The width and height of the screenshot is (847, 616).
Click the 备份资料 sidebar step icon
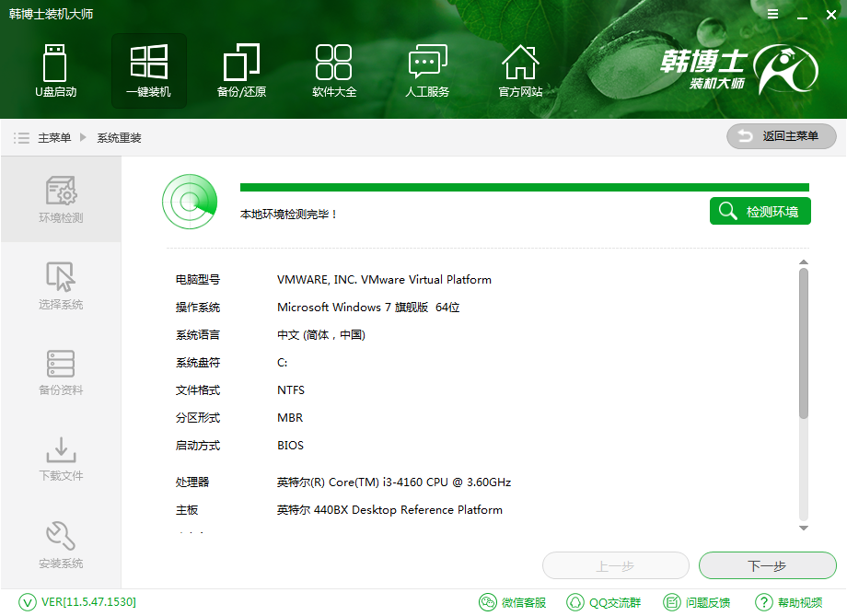(x=61, y=370)
